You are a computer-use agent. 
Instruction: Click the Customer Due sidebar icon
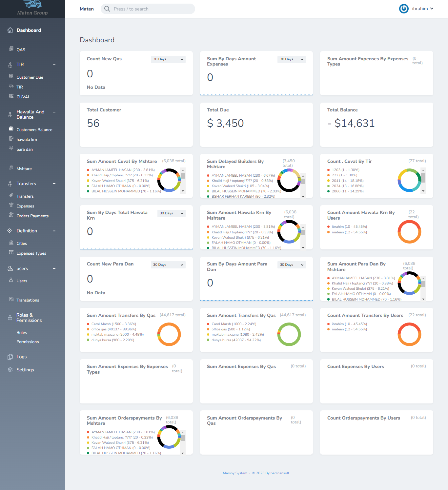tap(11, 76)
